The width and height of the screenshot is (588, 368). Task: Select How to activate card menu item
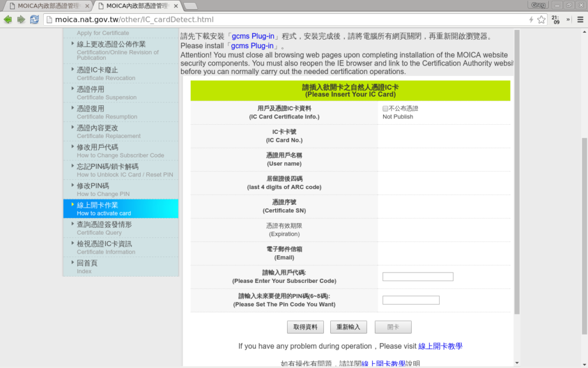point(121,209)
